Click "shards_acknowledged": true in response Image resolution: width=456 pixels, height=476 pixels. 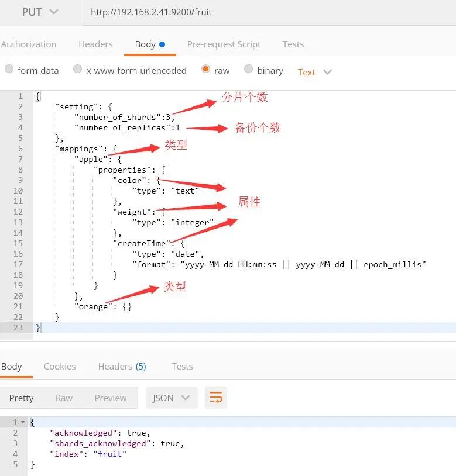point(117,443)
